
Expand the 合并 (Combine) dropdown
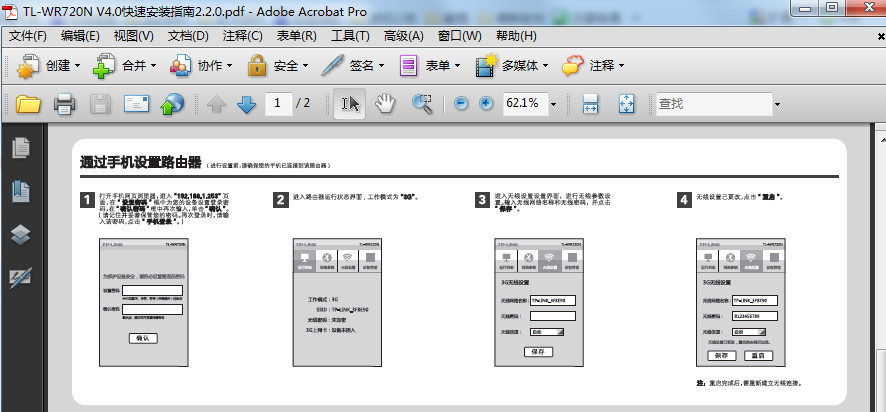[x=153, y=66]
